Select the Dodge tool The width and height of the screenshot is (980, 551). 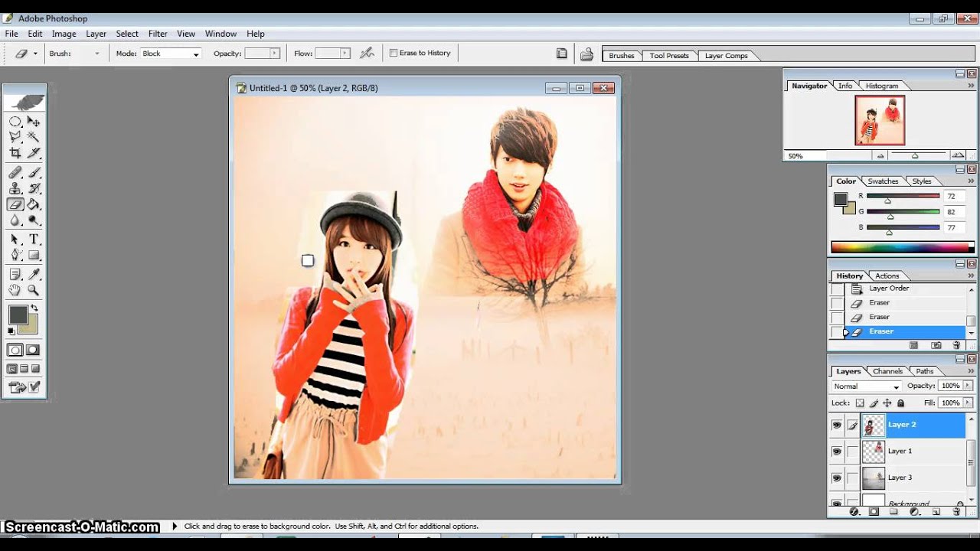(x=34, y=220)
